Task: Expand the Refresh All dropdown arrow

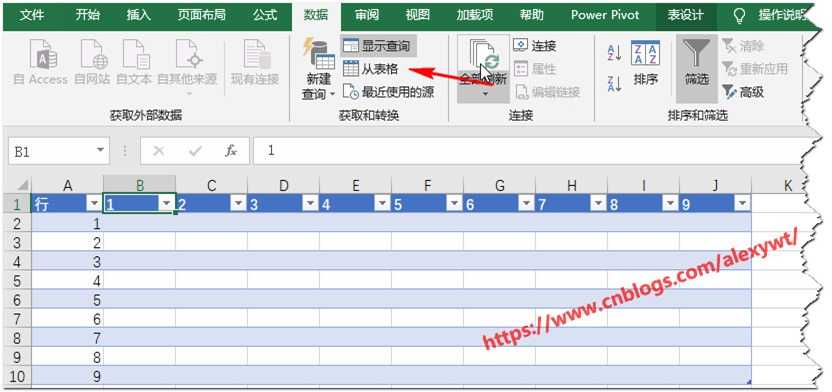Action: pyautogui.click(x=484, y=94)
